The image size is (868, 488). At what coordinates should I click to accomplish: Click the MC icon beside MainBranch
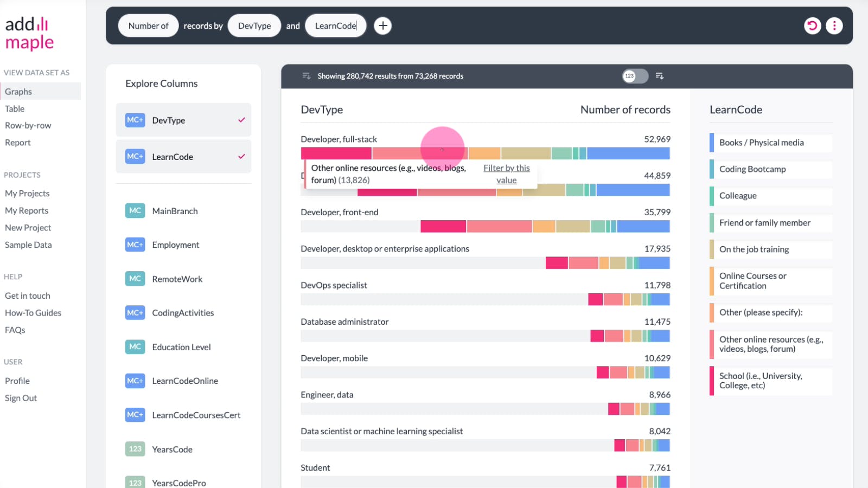pyautogui.click(x=135, y=211)
